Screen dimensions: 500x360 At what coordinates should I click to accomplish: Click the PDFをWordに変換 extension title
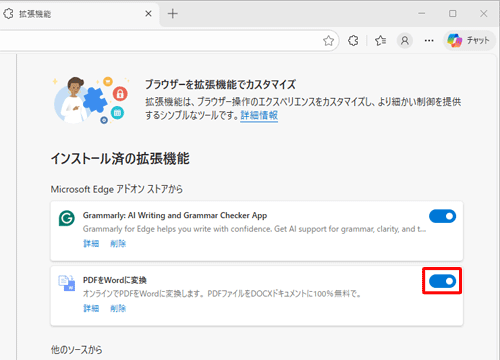[115, 280]
